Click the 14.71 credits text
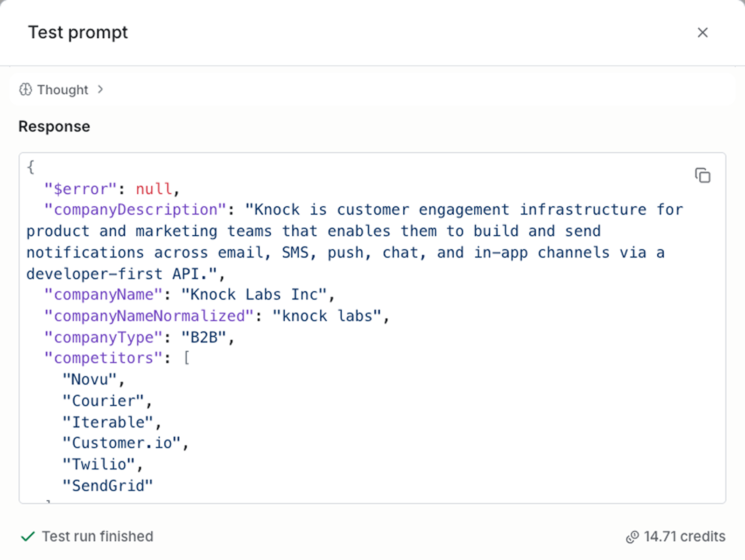This screenshot has height=560, width=745. pyautogui.click(x=684, y=537)
